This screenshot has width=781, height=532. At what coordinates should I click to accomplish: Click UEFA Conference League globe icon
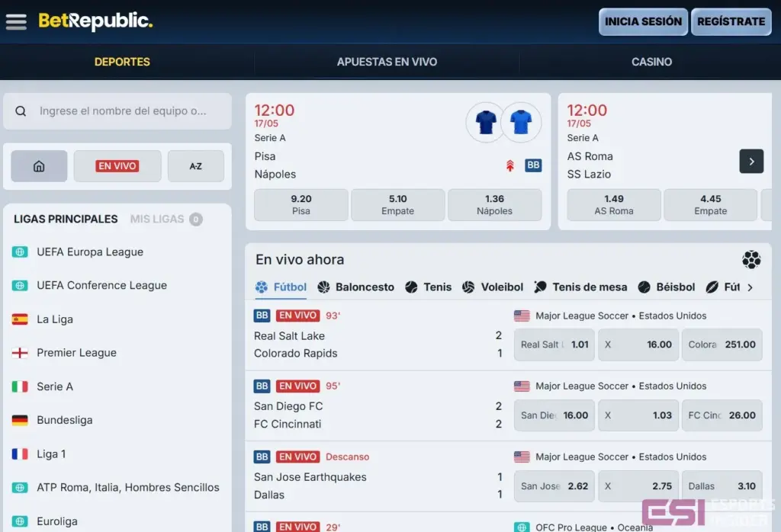[x=20, y=286]
